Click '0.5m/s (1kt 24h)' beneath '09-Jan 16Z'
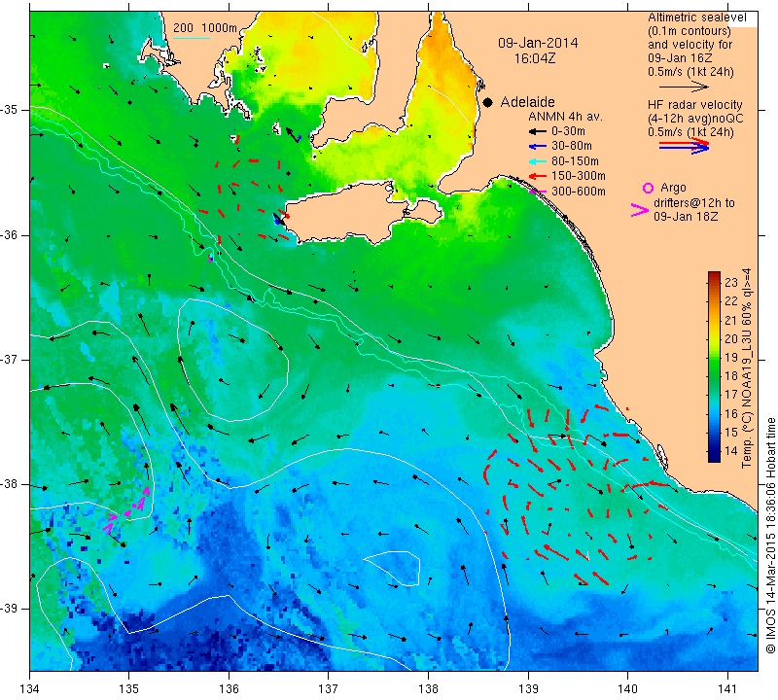Image resolution: width=778 pixels, height=700 pixels. click(x=690, y=72)
